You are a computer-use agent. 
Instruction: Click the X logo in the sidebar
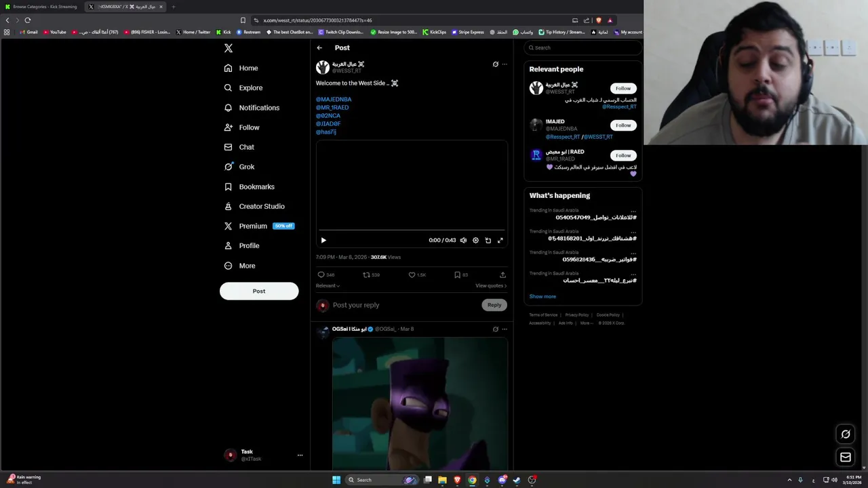(229, 48)
